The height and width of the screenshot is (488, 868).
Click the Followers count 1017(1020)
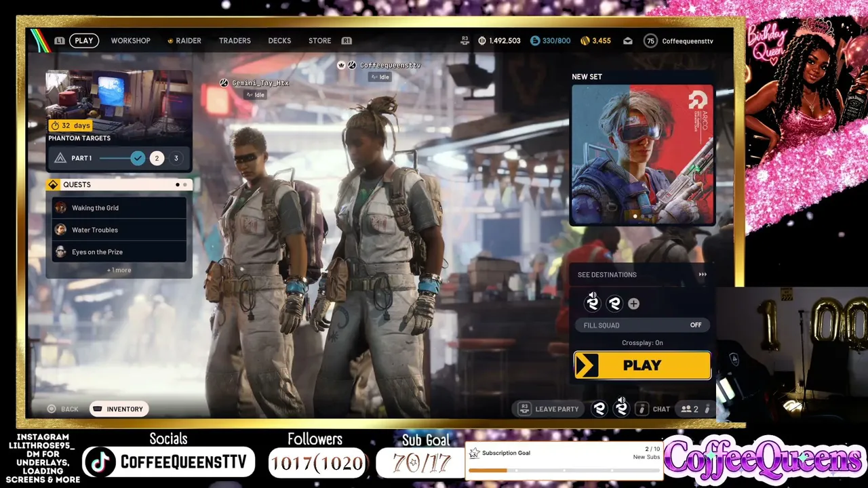click(318, 464)
